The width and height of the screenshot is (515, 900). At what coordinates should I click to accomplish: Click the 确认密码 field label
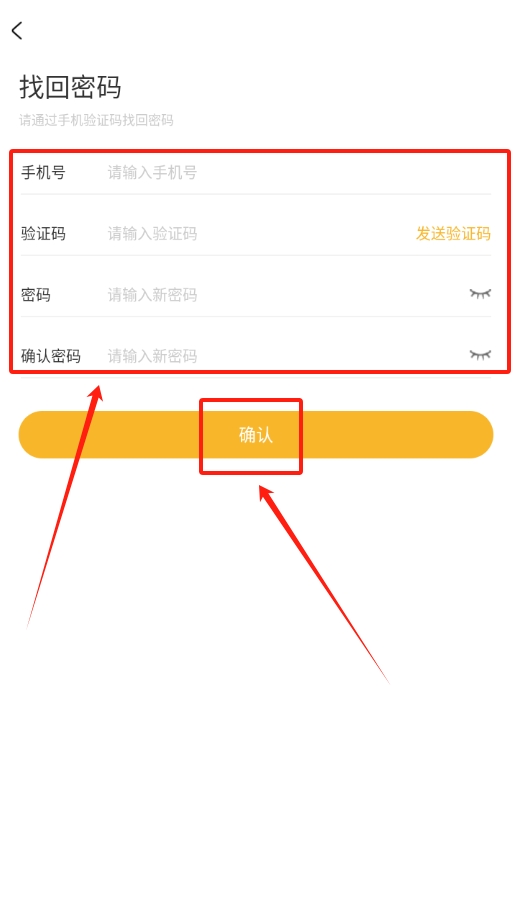[51, 356]
